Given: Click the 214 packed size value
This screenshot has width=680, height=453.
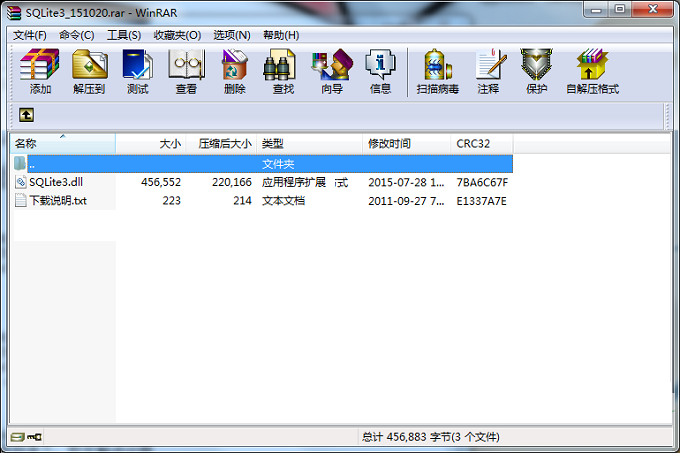Looking at the screenshot, I should click(x=242, y=201).
